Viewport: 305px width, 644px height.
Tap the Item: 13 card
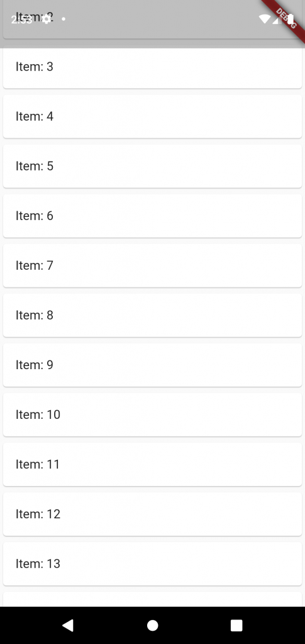(152, 563)
